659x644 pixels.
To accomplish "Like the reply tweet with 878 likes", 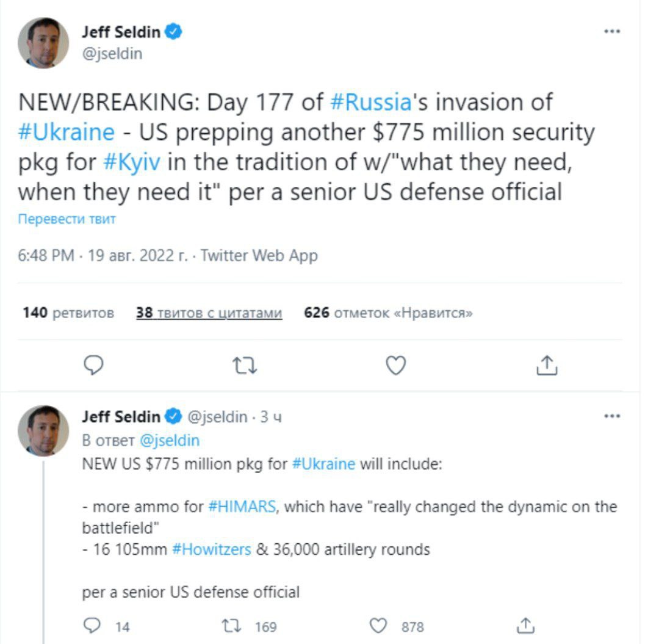I will pyautogui.click(x=378, y=626).
